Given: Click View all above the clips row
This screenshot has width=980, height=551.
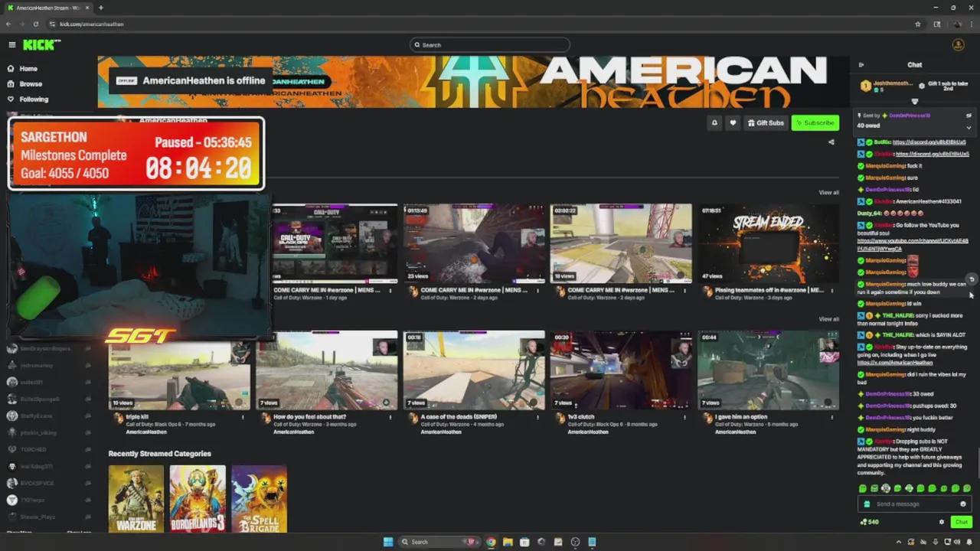Looking at the screenshot, I should point(828,319).
